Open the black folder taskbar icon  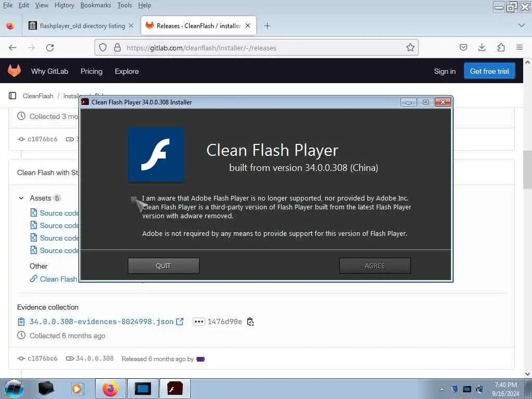46,389
